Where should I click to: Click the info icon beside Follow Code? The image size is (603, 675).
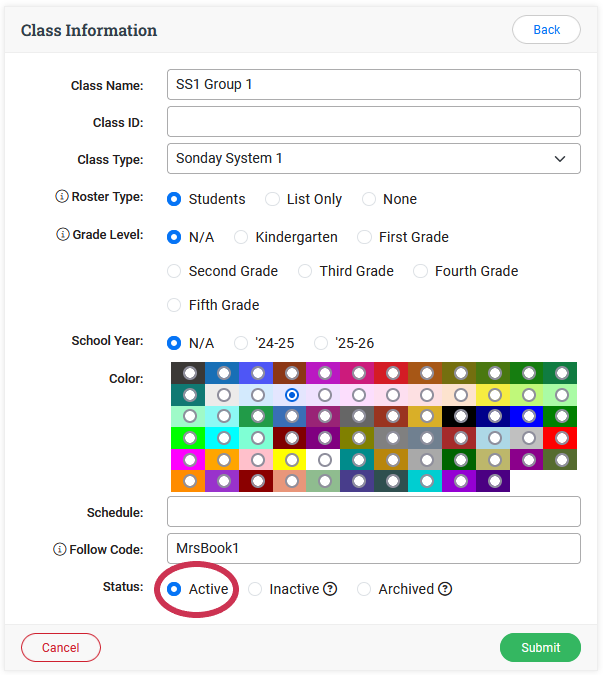point(59,549)
